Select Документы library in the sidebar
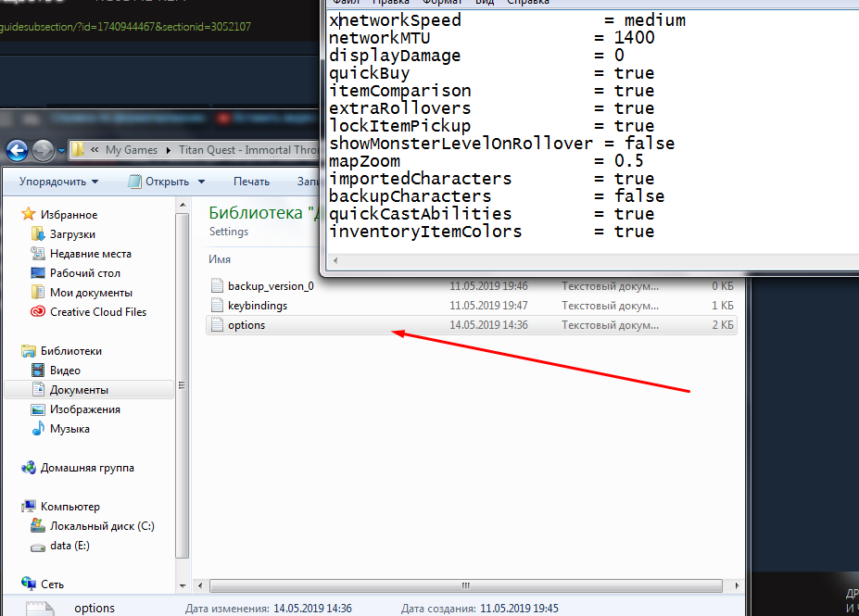The width and height of the screenshot is (859, 616). (79, 389)
